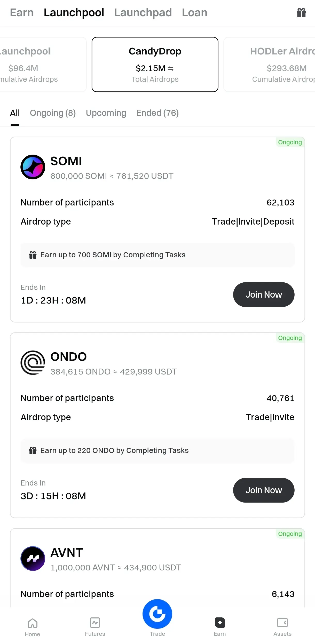Switch to the Loan tab

tap(195, 13)
